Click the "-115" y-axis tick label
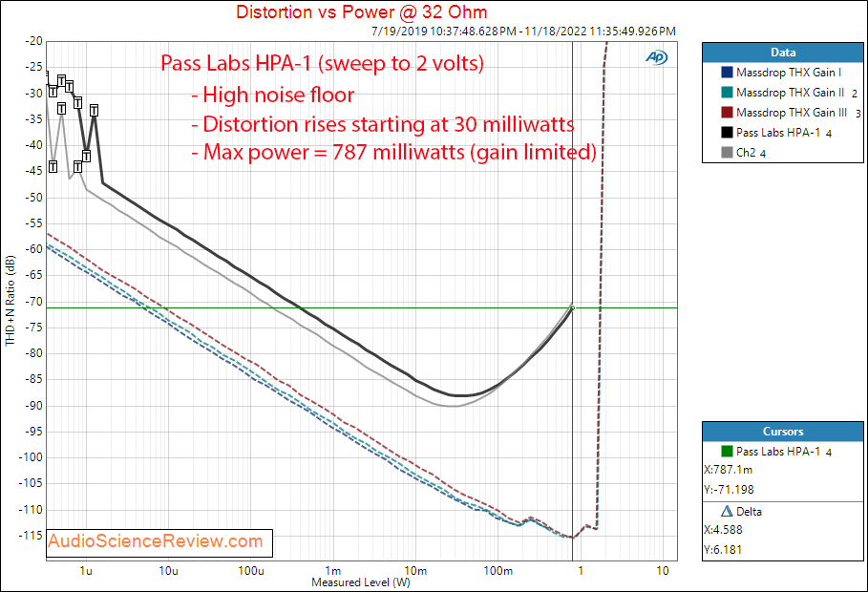The image size is (868, 592). point(31,536)
